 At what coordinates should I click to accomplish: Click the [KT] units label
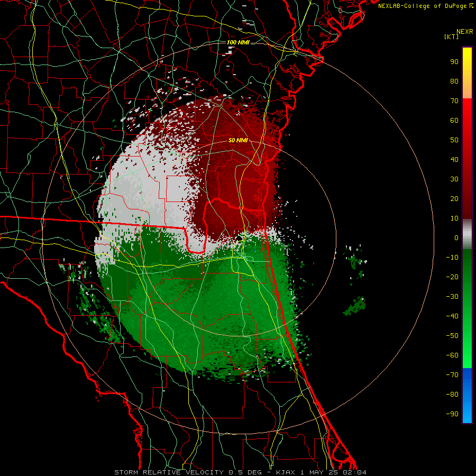[x=452, y=36]
